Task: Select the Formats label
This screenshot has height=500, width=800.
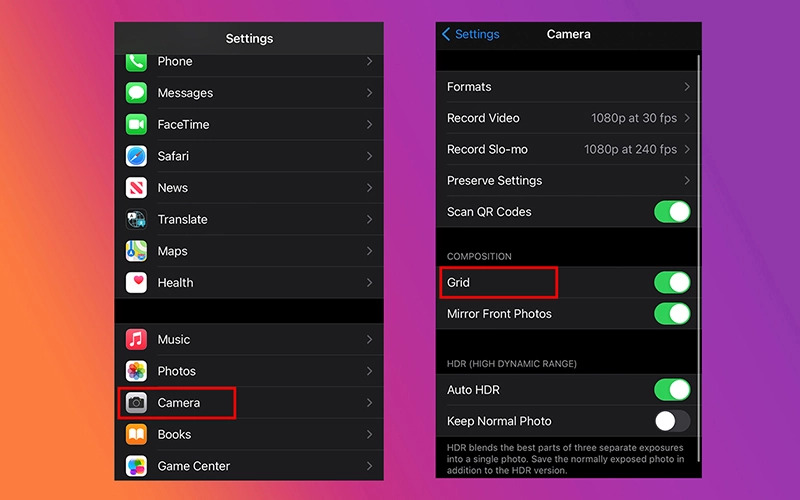Action: click(469, 87)
